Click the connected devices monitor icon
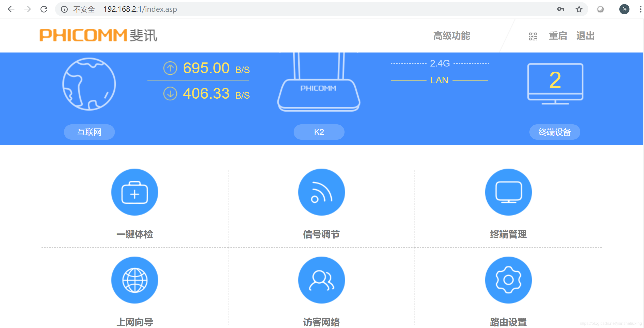644x328 pixels. point(555,84)
